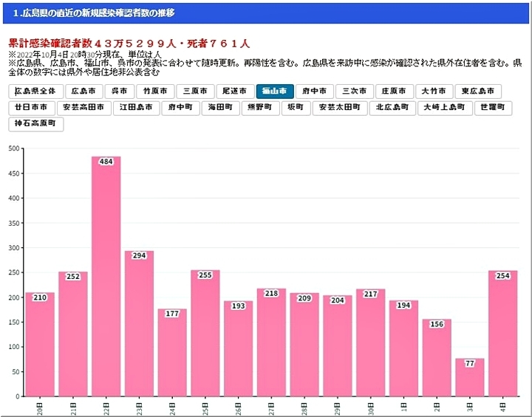This screenshot has height=417, width=532.
Task: Switch chart to 広島市
Action: click(84, 92)
